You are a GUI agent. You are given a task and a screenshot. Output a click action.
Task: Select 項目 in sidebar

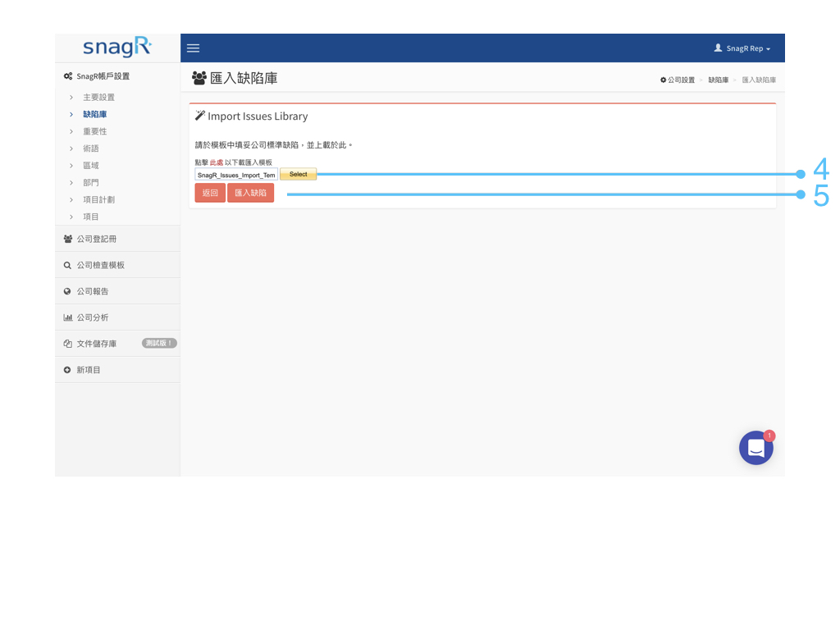(x=90, y=217)
